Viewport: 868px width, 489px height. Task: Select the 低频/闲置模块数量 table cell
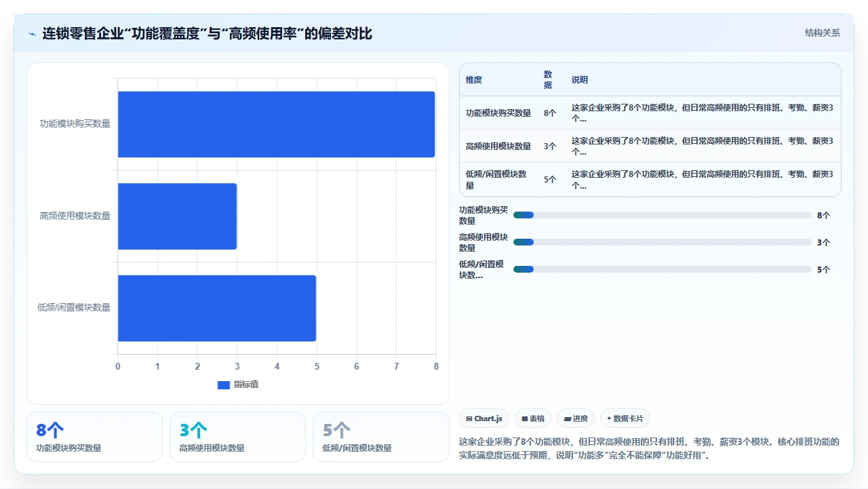(498, 180)
